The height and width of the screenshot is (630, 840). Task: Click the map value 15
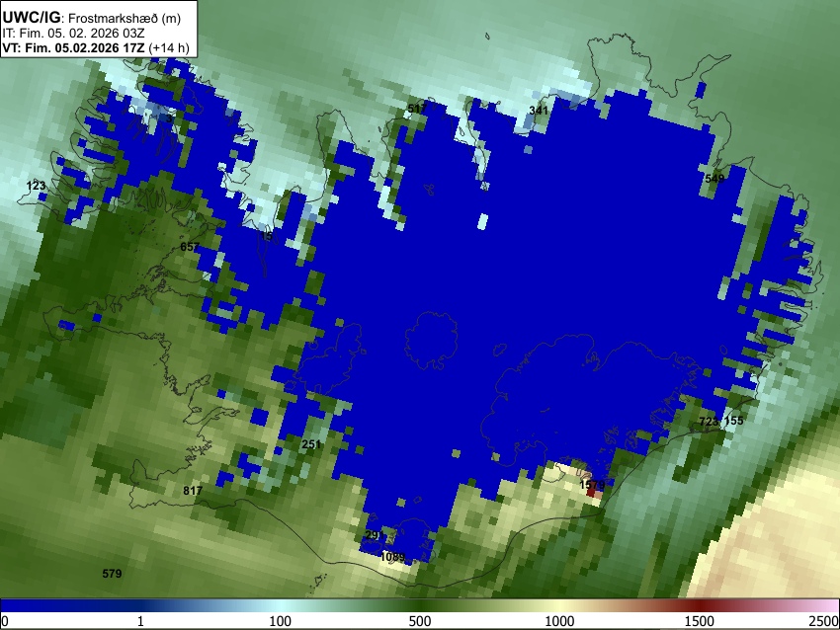coord(267,236)
